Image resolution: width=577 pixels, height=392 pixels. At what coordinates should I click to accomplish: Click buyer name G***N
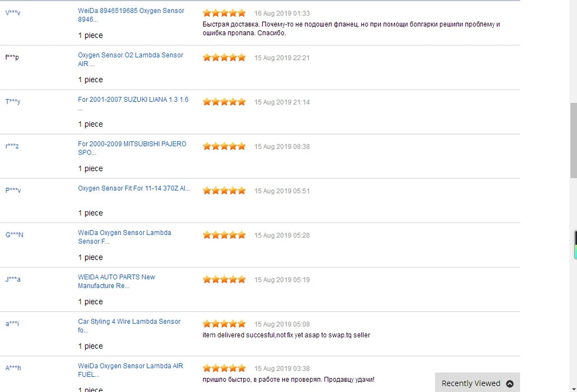point(14,235)
